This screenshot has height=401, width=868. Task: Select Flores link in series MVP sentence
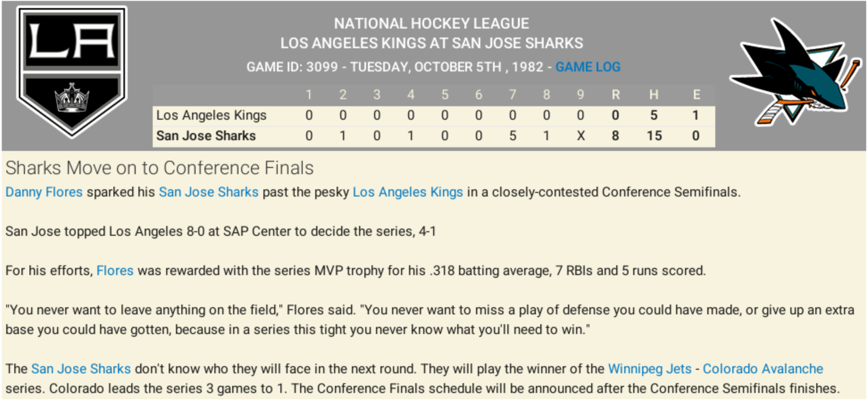[115, 271]
